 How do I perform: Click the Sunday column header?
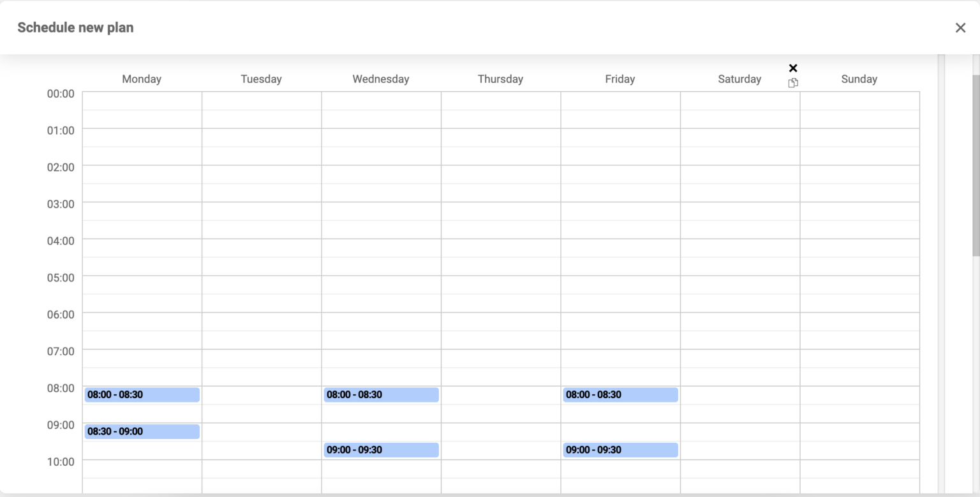coord(859,78)
